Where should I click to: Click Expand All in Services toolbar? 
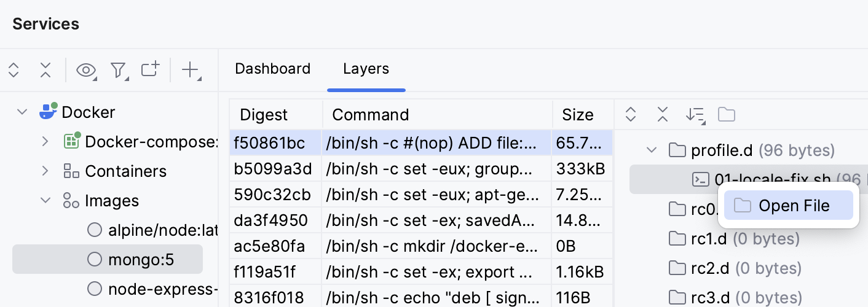14,70
